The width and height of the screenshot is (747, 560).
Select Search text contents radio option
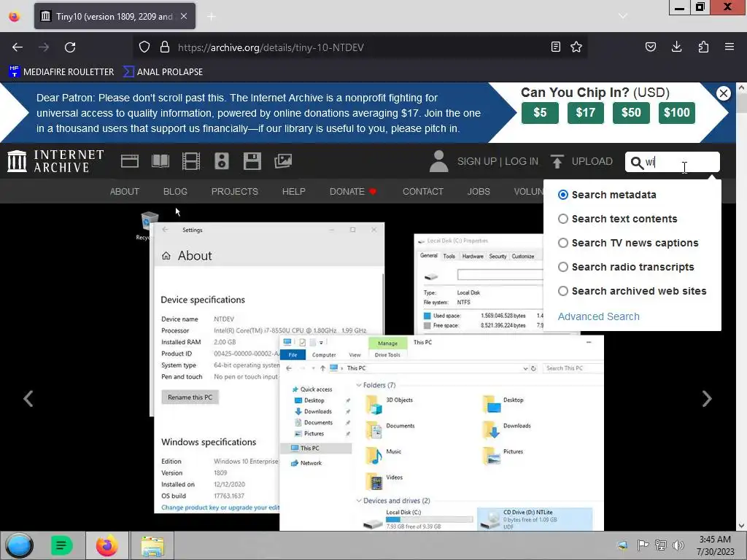(563, 219)
